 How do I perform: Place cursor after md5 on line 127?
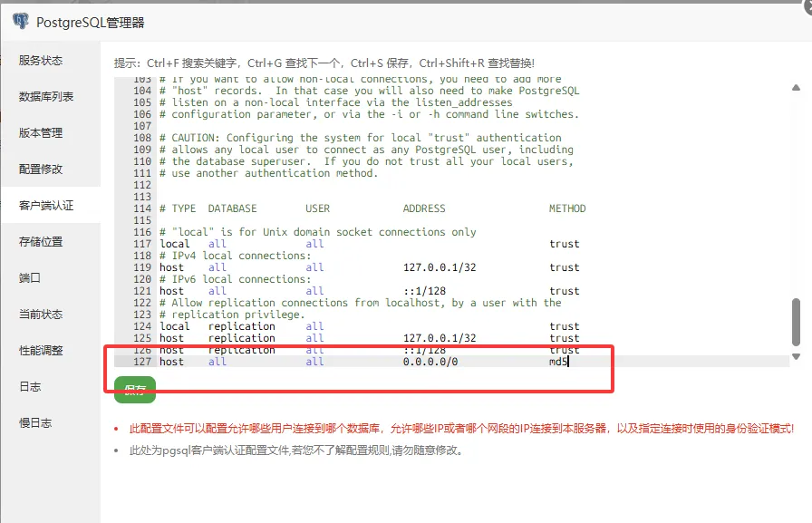coord(569,362)
